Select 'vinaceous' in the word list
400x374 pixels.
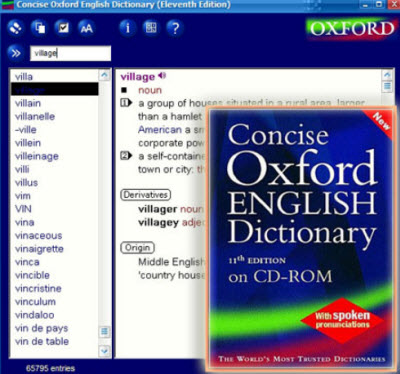click(38, 235)
